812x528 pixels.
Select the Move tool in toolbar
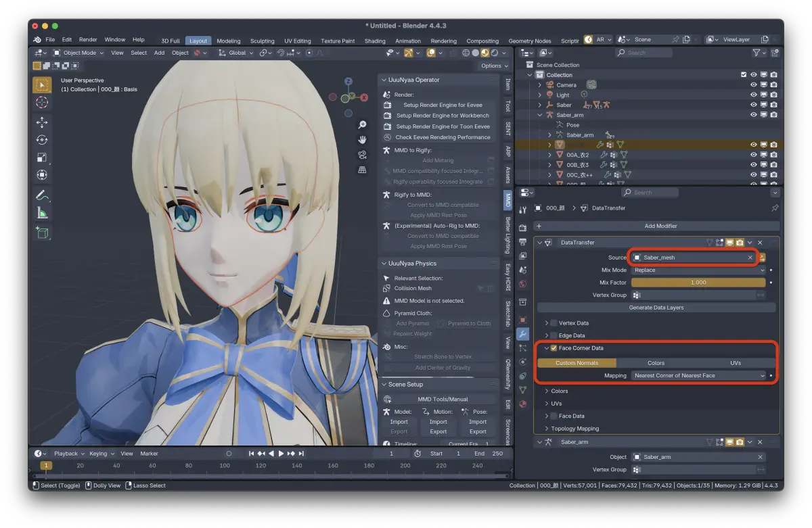click(42, 122)
